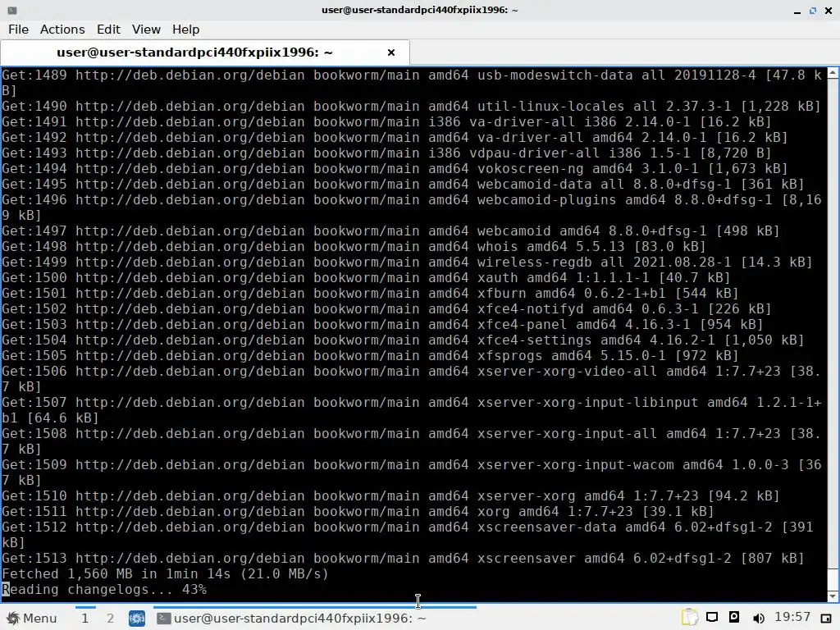Click the show desktop icon at the taskbar end

point(825,619)
